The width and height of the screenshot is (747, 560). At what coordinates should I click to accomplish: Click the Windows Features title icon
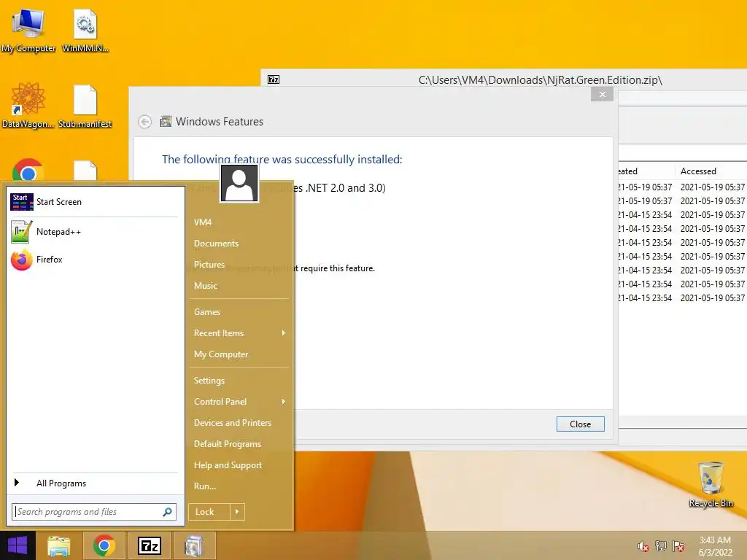166,122
